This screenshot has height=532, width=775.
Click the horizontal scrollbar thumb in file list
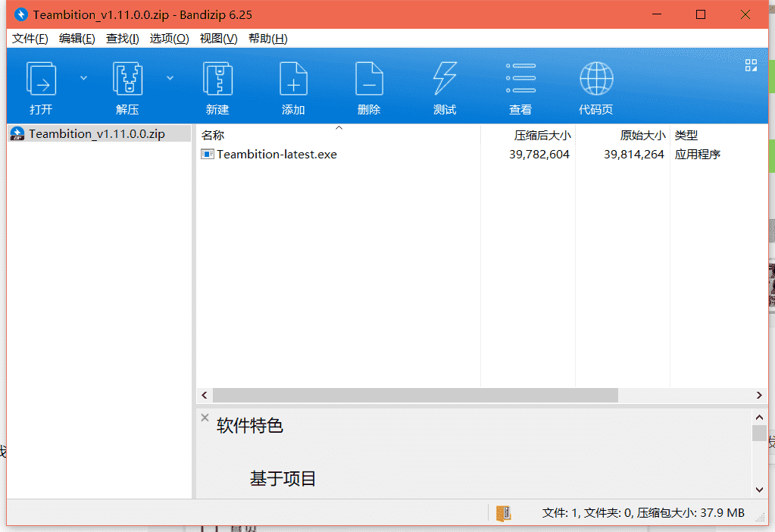[415, 395]
